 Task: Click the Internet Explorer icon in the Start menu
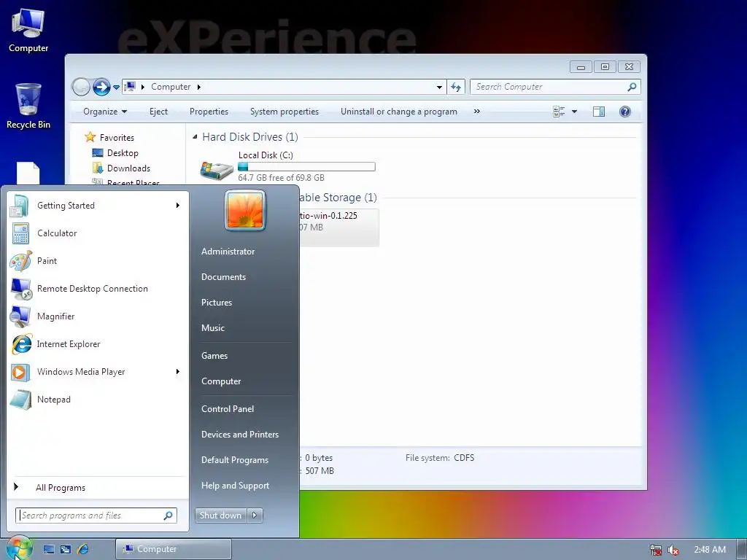[21, 344]
